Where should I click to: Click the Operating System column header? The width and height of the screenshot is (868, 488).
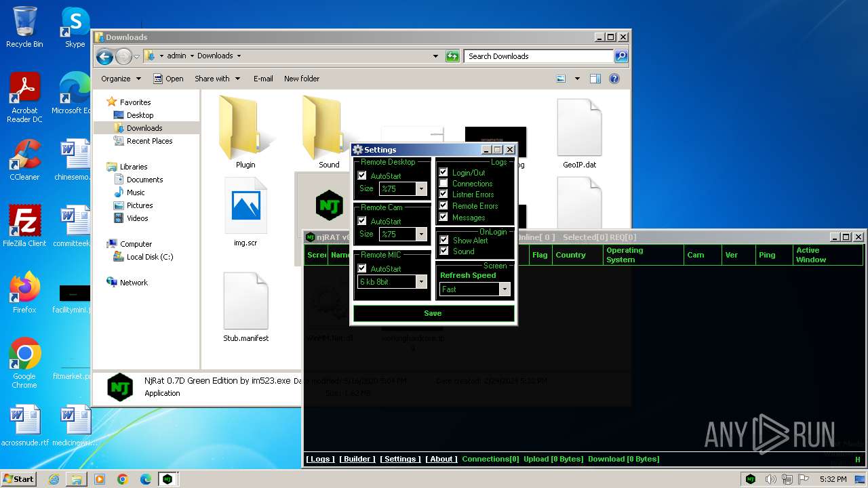pos(643,255)
